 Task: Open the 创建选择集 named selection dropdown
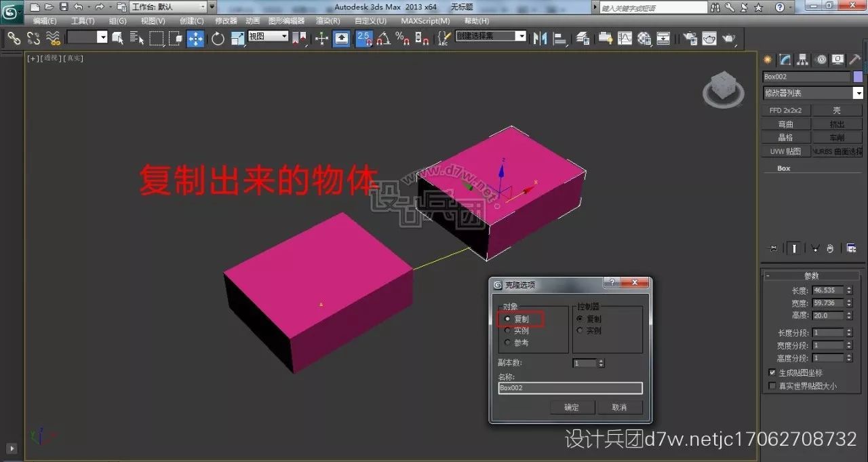pos(491,36)
